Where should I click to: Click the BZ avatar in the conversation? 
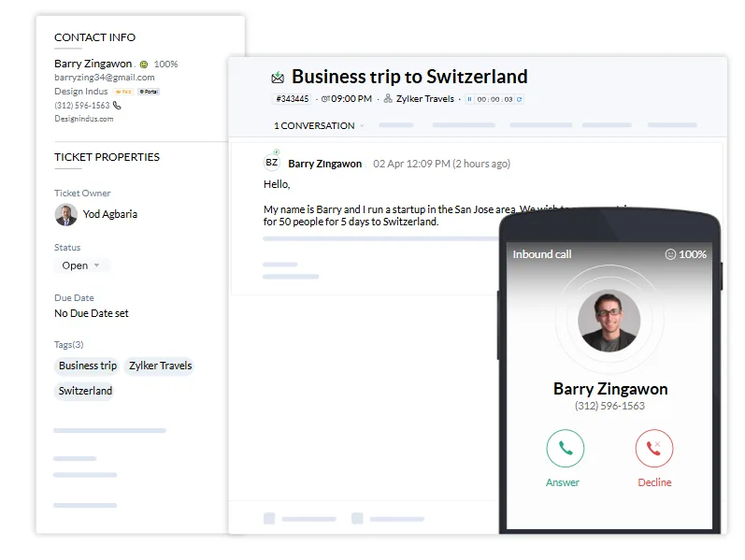[272, 163]
